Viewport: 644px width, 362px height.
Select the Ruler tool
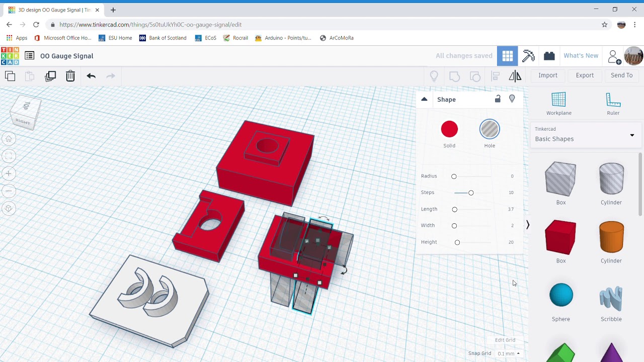click(613, 104)
